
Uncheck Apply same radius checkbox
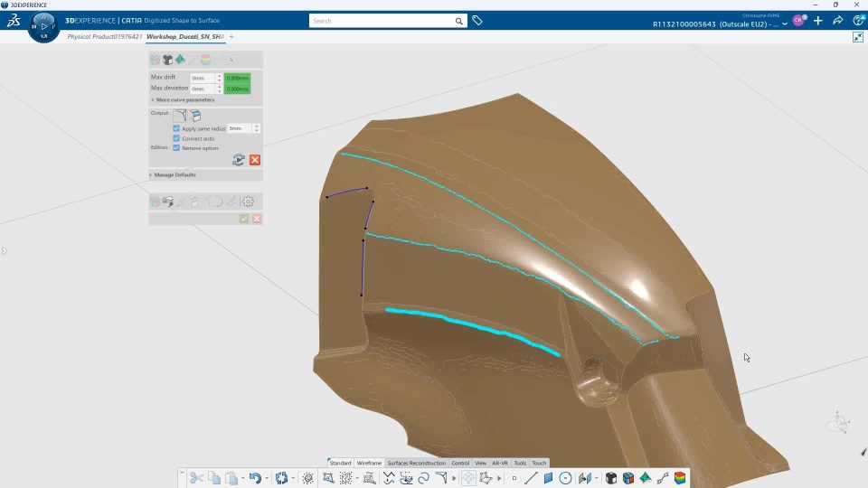tap(176, 128)
